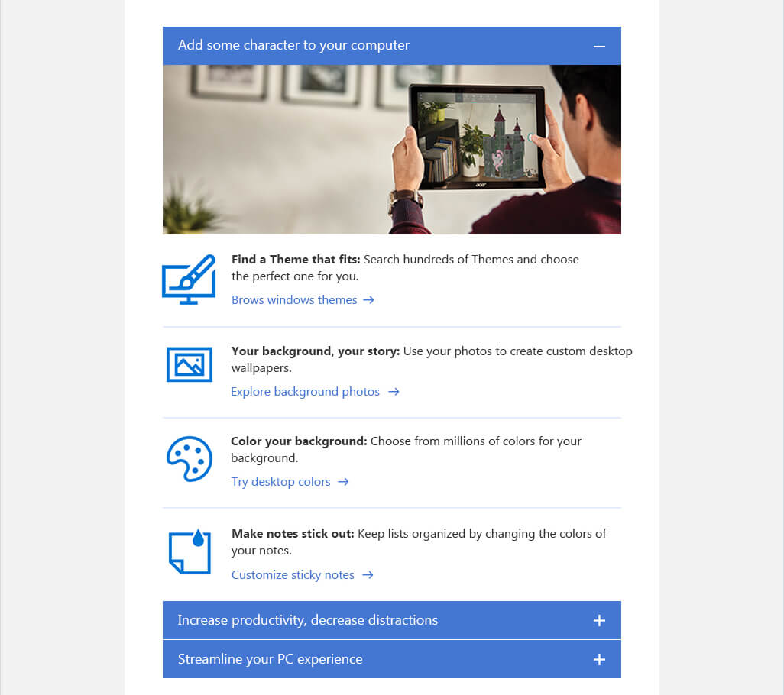This screenshot has height=695, width=784.
Task: Click the color palette icon
Action: (189, 459)
